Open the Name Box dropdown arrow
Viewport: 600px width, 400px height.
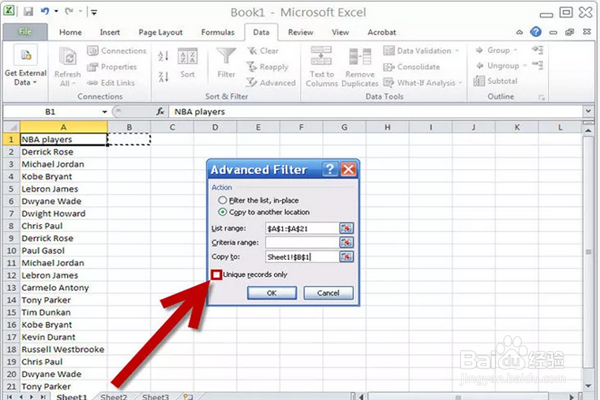pyautogui.click(x=104, y=112)
